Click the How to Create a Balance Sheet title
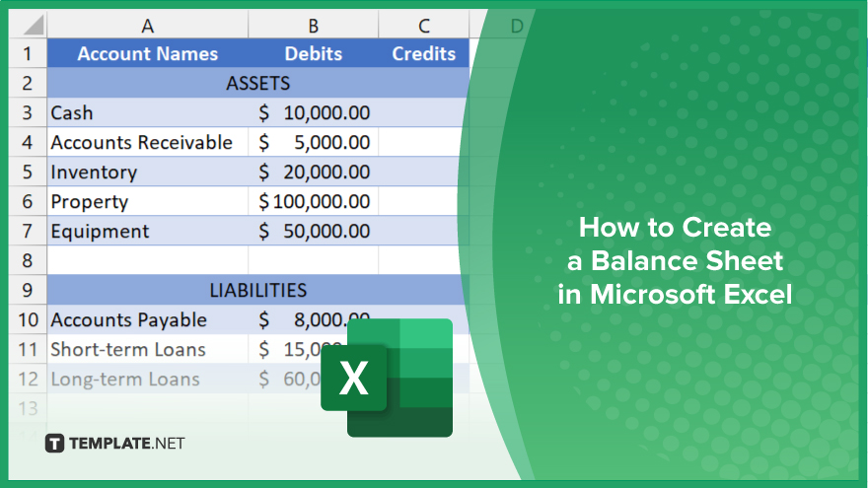 (675, 260)
